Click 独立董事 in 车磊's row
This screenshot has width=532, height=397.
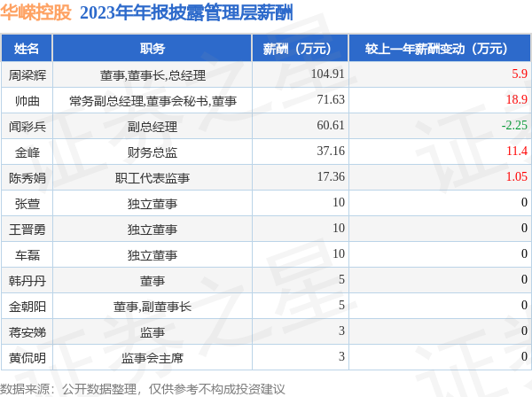pyautogui.click(x=153, y=255)
